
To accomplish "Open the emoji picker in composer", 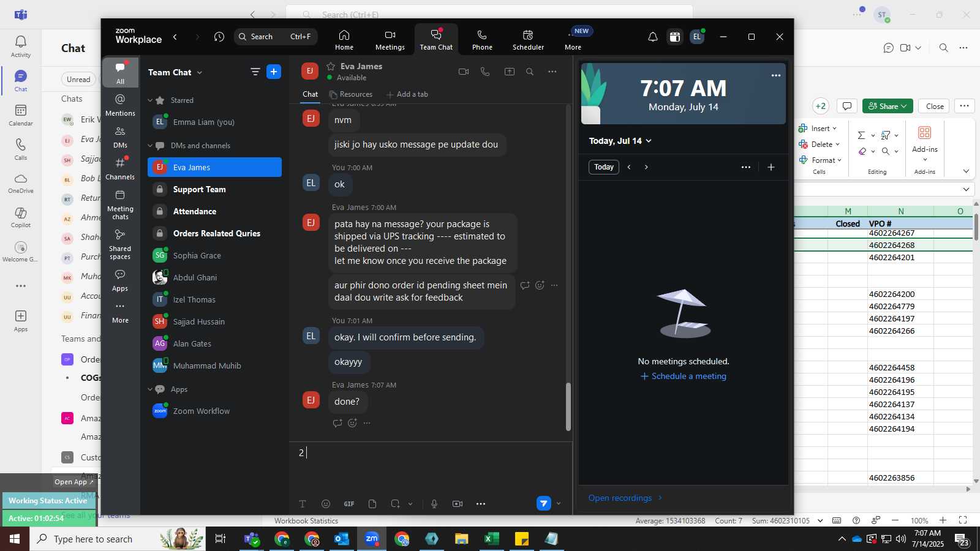I will pyautogui.click(x=326, y=504).
